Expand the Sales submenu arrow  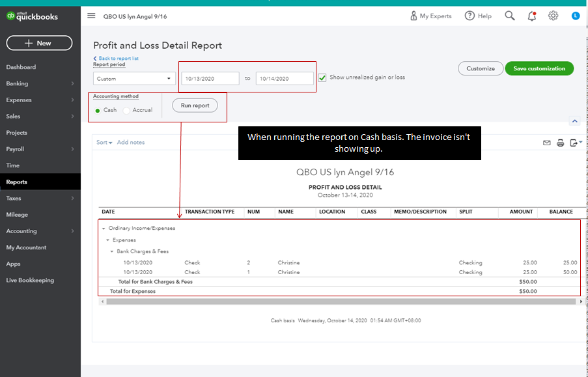click(72, 117)
